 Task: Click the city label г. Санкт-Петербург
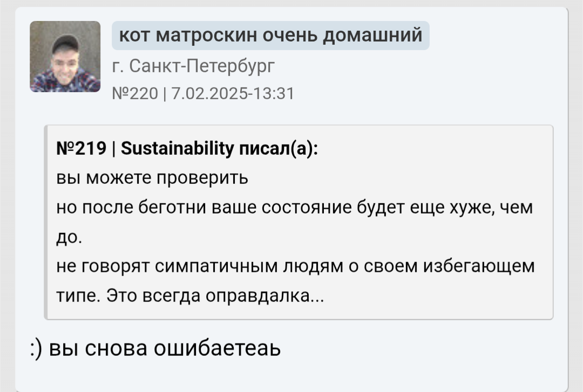click(x=193, y=66)
